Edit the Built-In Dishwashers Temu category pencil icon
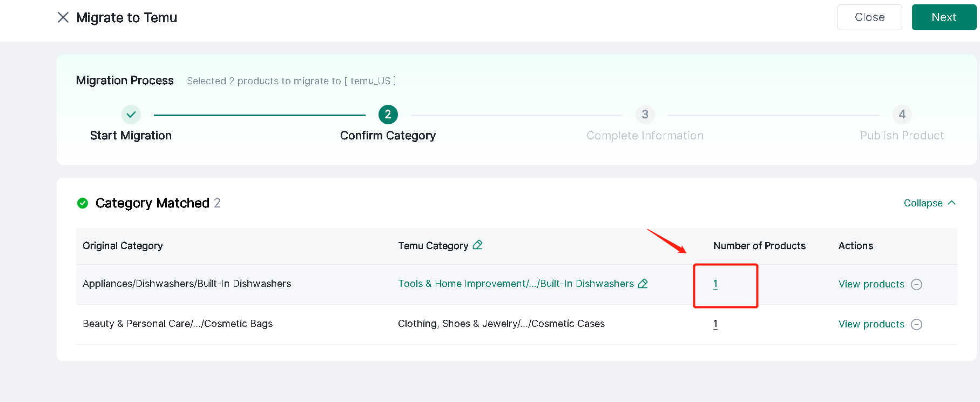980x402 pixels. coord(643,283)
